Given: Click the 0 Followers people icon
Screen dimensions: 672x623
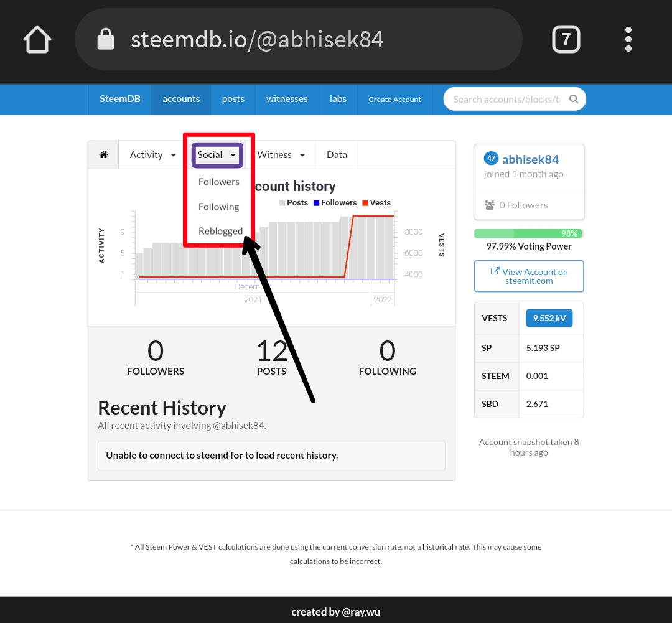Looking at the screenshot, I should tap(489, 205).
